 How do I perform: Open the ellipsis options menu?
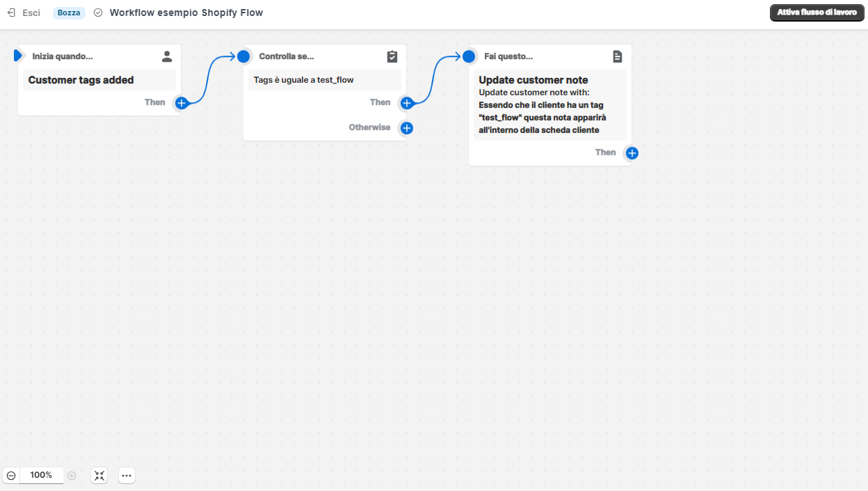[127, 475]
